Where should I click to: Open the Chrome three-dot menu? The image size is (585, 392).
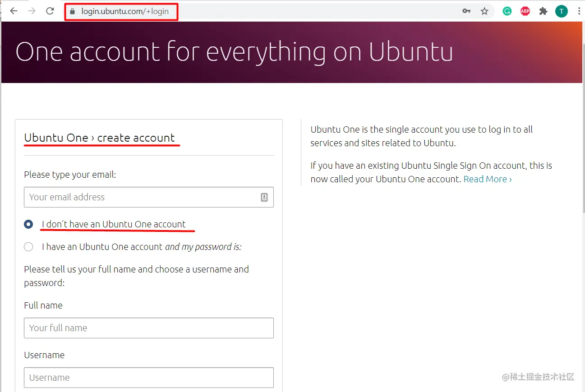pos(579,11)
